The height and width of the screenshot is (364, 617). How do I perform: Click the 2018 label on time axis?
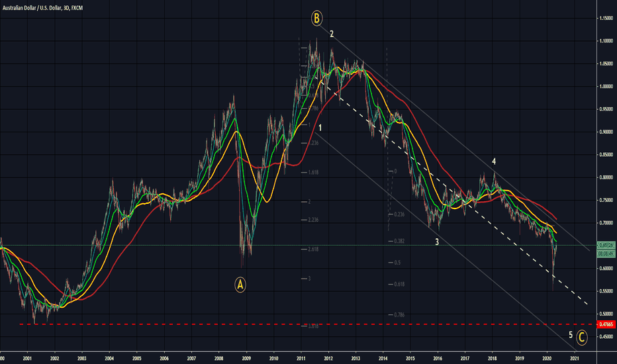point(493,359)
